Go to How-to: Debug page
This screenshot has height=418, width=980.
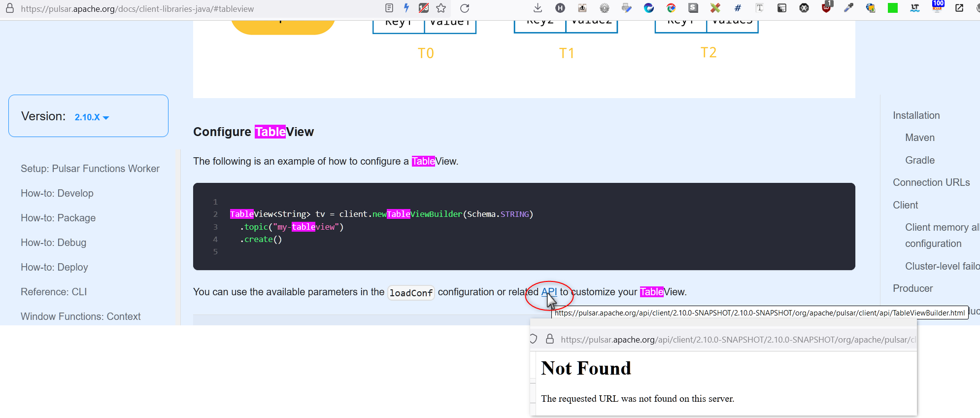[x=53, y=243]
